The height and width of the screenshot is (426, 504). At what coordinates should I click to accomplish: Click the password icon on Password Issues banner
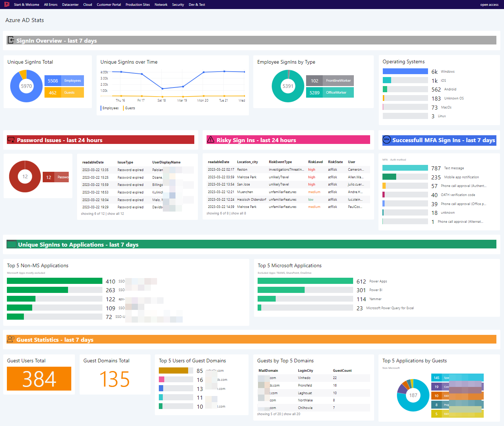point(11,140)
